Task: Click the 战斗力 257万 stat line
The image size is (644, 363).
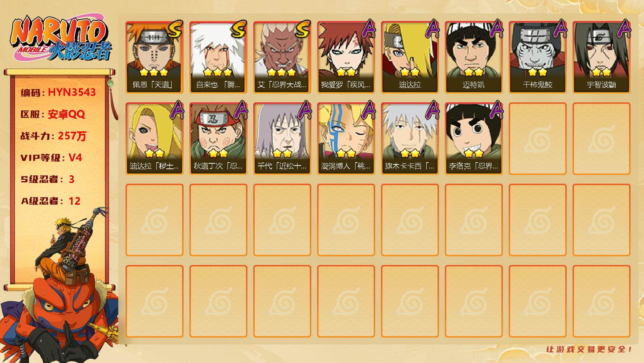Action: point(53,136)
